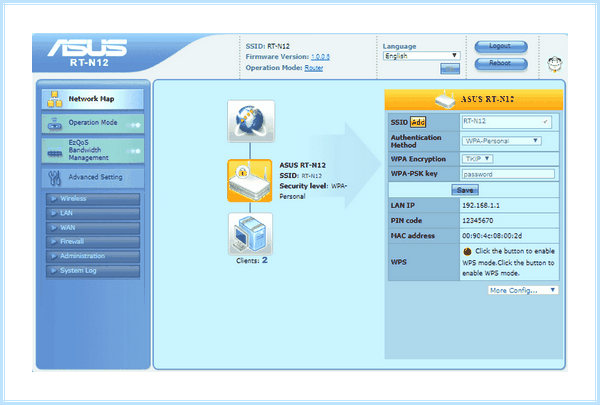
Task: Open the Clients computer icon
Action: (x=251, y=234)
